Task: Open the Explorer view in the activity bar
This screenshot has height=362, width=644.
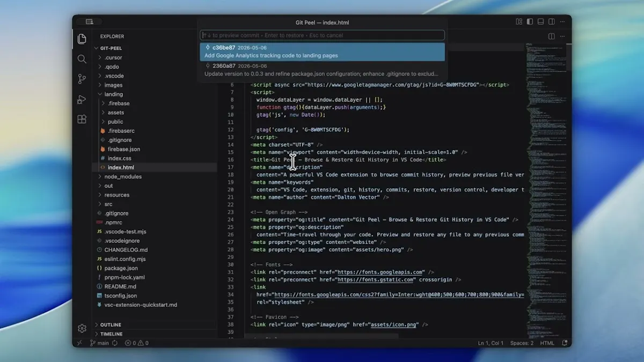Action: pyautogui.click(x=82, y=39)
